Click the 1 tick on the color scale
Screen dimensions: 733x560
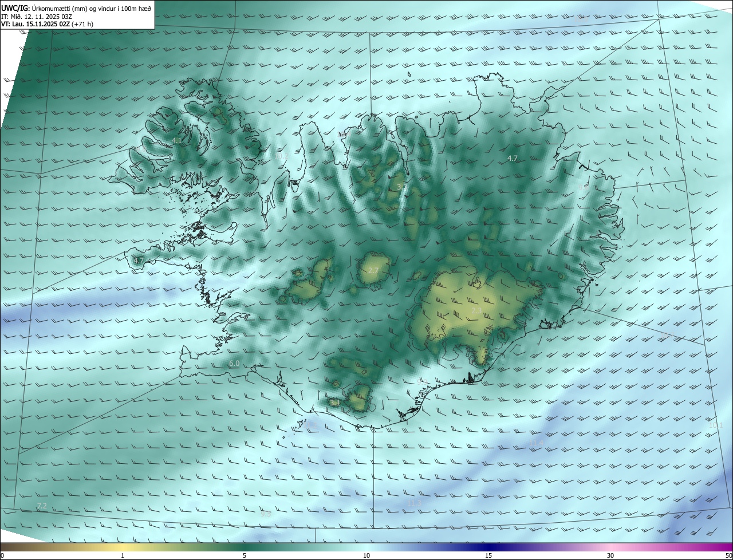pyautogui.click(x=123, y=555)
